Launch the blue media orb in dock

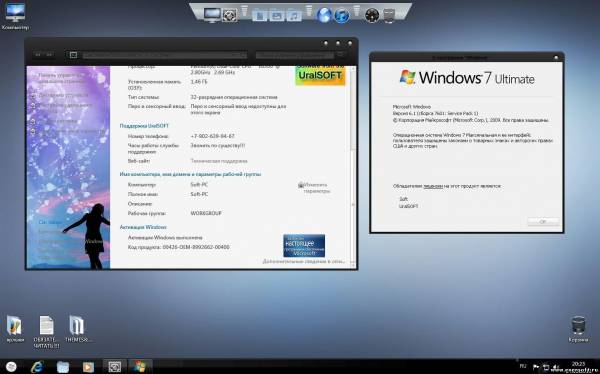(342, 15)
